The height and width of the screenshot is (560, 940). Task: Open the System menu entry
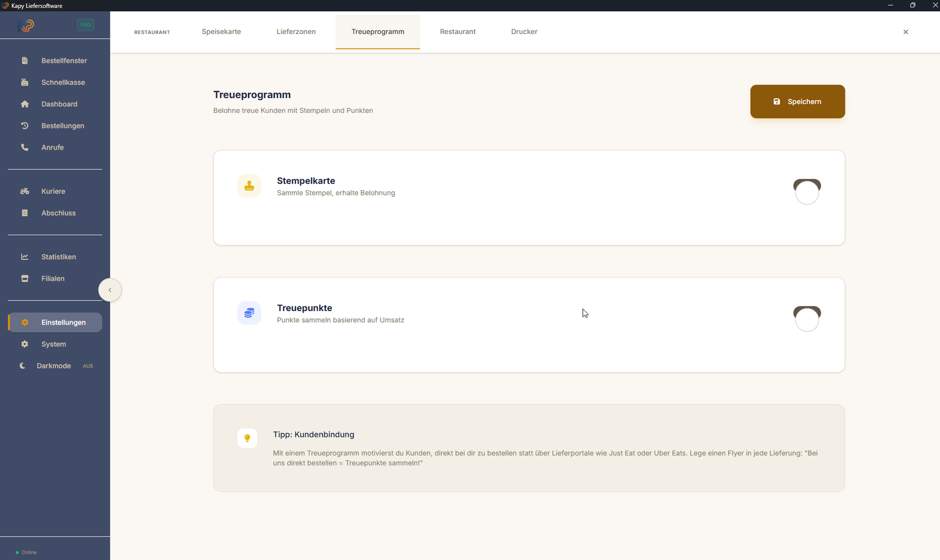[55, 344]
